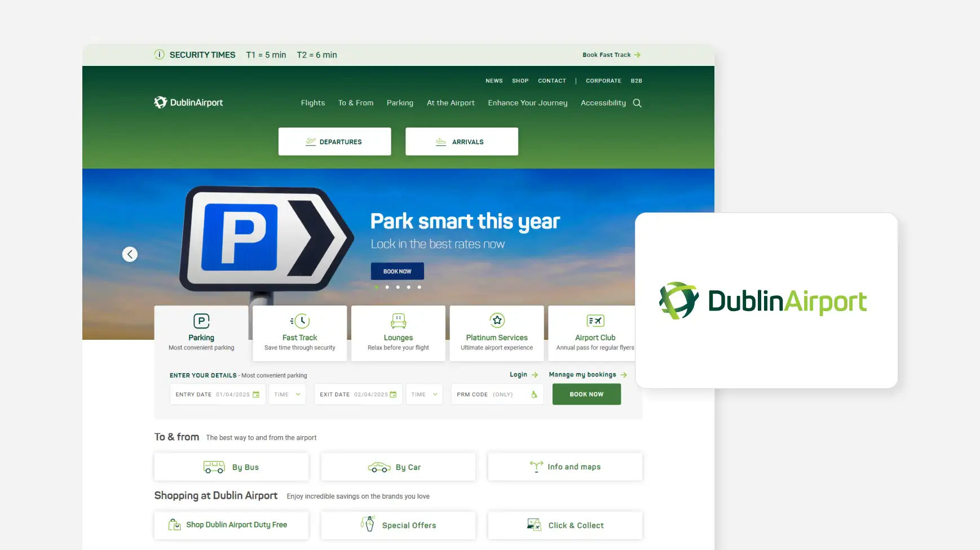This screenshot has width=980, height=550.
Task: Click the Info and maps button
Action: point(565,467)
